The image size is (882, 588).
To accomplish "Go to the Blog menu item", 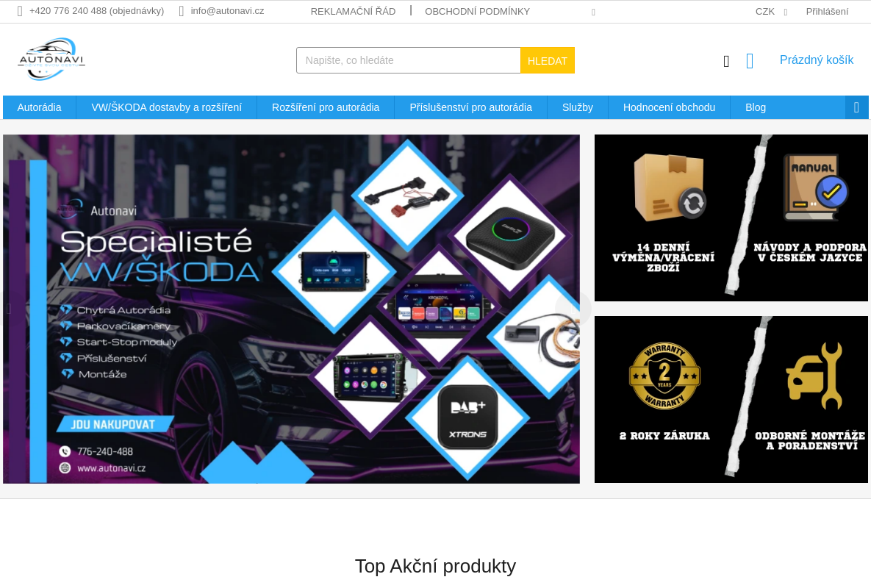I will (756, 107).
